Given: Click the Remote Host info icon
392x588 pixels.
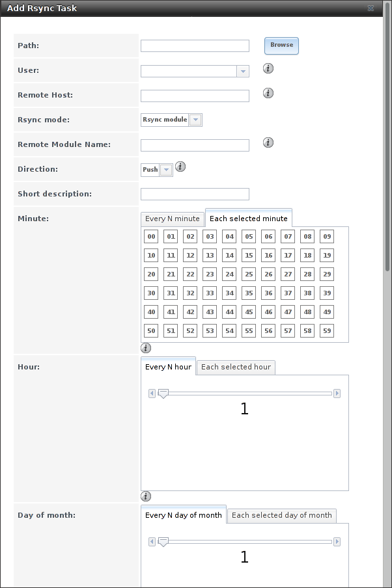Looking at the screenshot, I should pyautogui.click(x=268, y=93).
